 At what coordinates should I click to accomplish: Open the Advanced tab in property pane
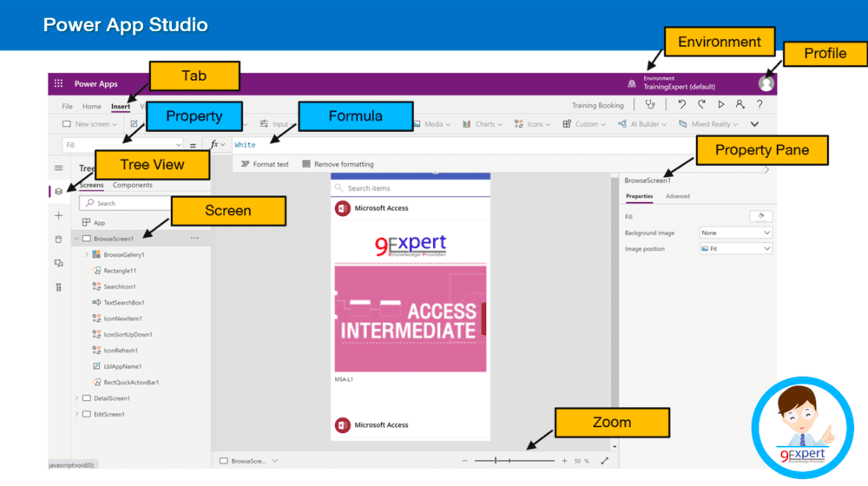coord(678,196)
